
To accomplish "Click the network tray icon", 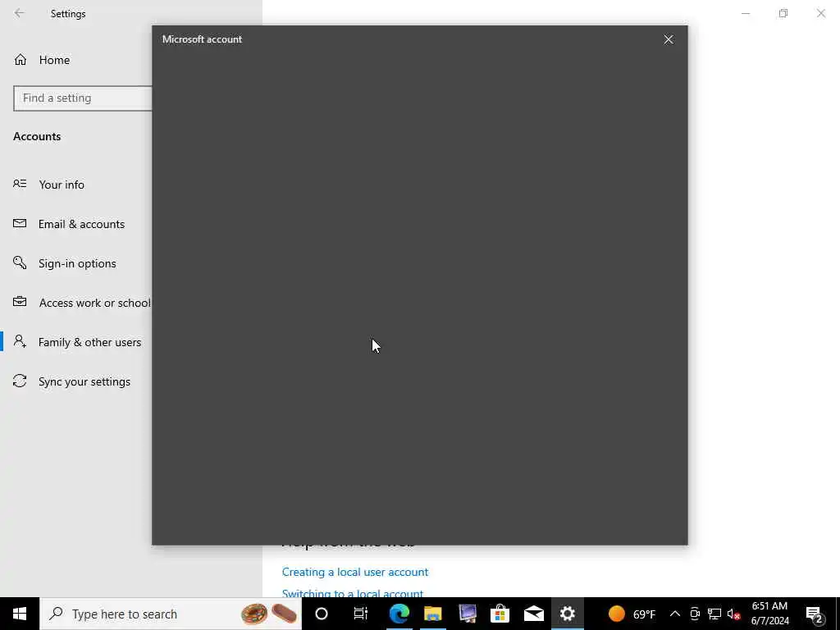I will pos(714,614).
